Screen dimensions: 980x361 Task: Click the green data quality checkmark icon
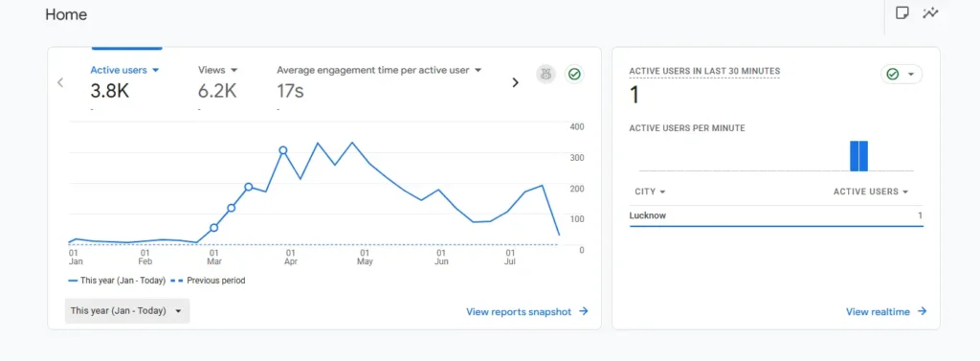tap(574, 75)
